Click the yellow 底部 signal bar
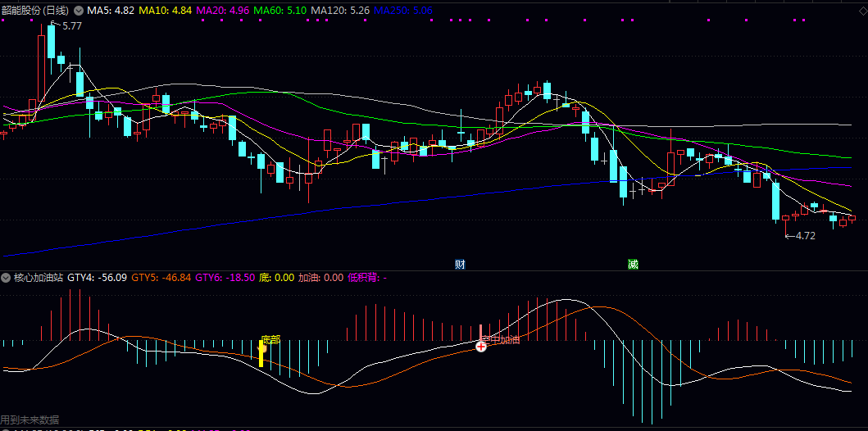 click(x=261, y=353)
